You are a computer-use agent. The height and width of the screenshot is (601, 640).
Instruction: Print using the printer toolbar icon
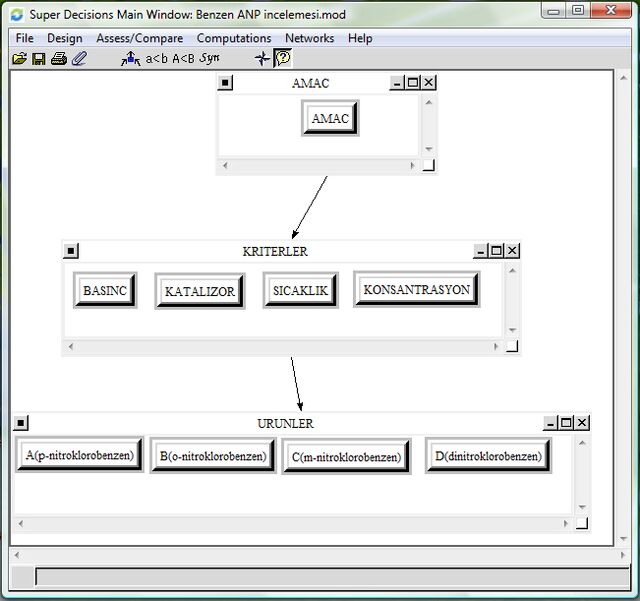(59, 59)
